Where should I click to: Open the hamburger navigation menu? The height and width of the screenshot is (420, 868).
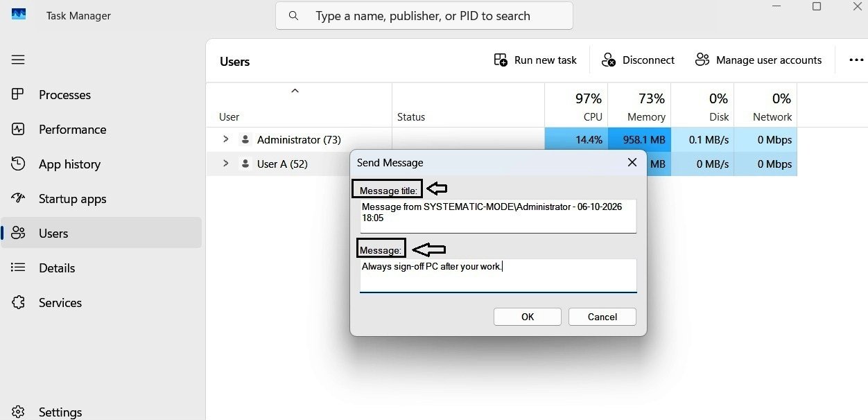(x=18, y=60)
